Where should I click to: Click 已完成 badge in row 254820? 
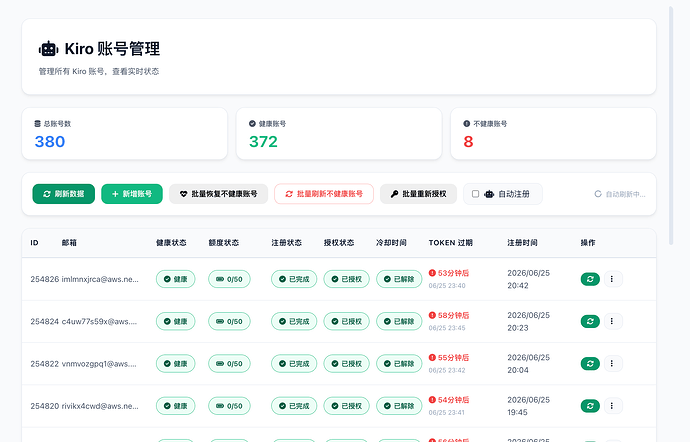[x=294, y=406]
